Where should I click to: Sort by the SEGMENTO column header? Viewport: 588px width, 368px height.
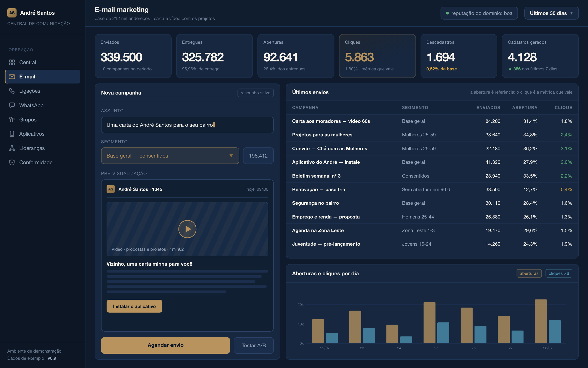point(415,108)
